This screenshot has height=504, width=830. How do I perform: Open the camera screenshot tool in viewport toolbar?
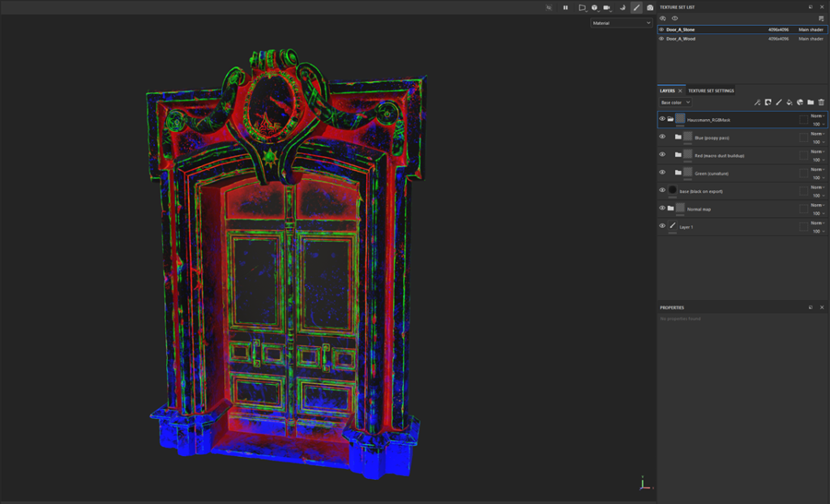[x=650, y=7]
